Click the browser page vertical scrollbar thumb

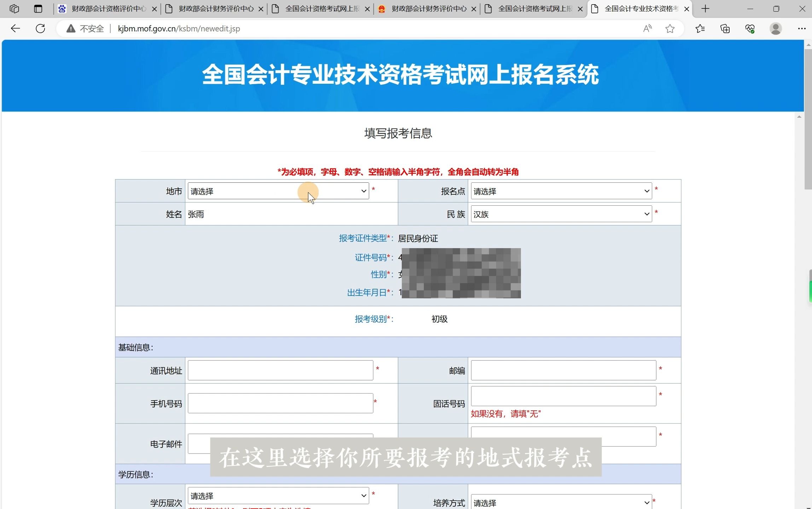(808, 119)
